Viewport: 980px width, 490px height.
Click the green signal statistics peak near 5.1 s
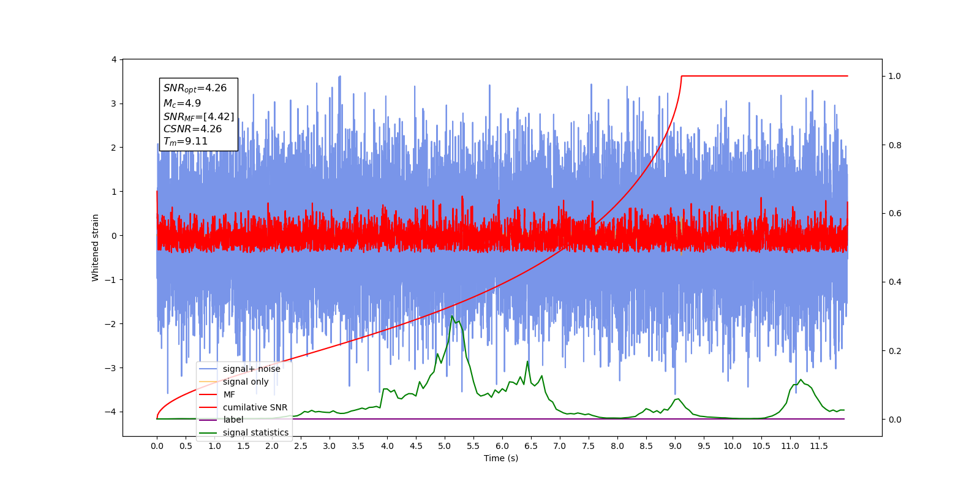coord(452,316)
